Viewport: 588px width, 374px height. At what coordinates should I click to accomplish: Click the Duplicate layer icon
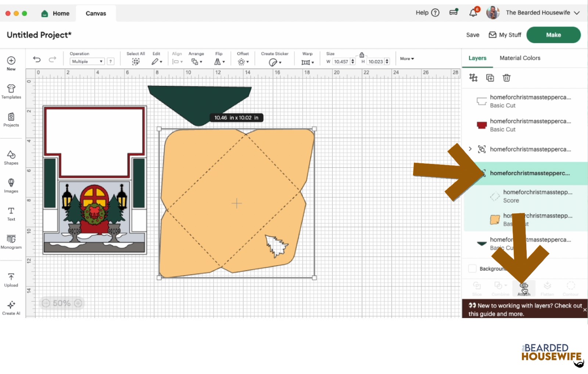[x=490, y=78]
